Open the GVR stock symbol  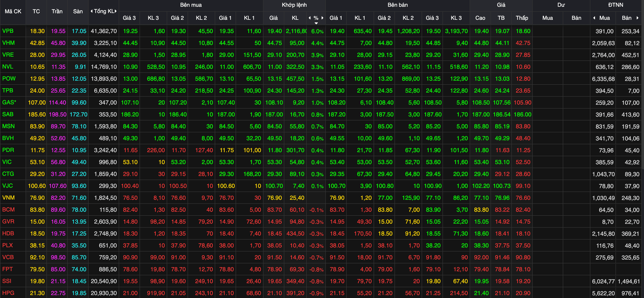(x=8, y=221)
